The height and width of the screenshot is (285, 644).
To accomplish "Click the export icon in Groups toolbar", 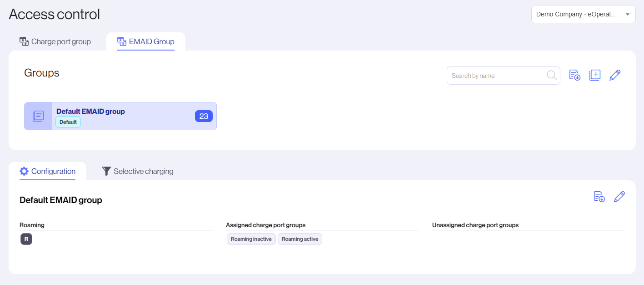I will pos(574,76).
